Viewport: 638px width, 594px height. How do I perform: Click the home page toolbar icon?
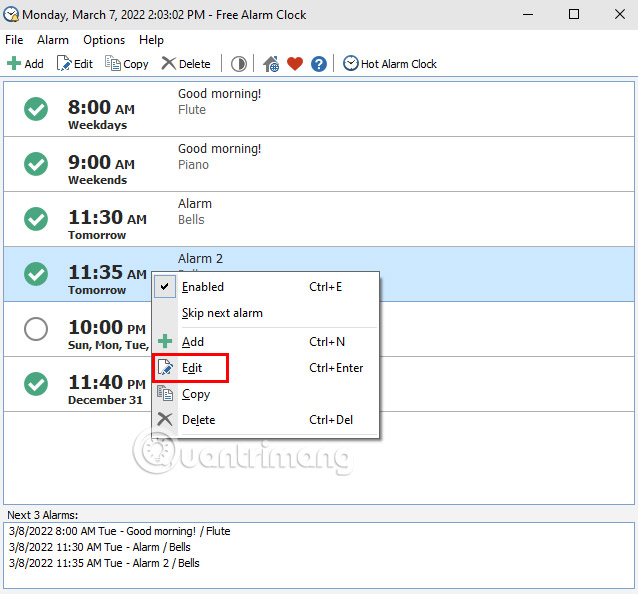[x=271, y=64]
